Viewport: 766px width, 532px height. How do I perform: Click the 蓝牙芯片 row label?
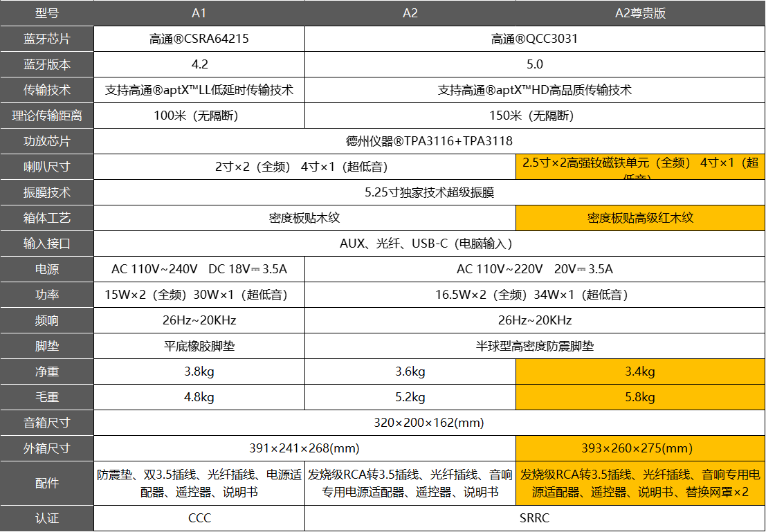(x=47, y=39)
